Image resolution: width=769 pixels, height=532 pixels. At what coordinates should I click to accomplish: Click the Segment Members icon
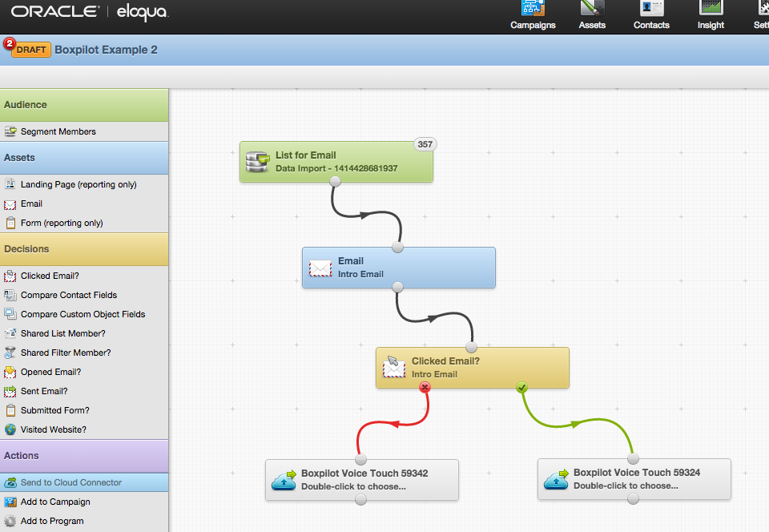pyautogui.click(x=10, y=131)
